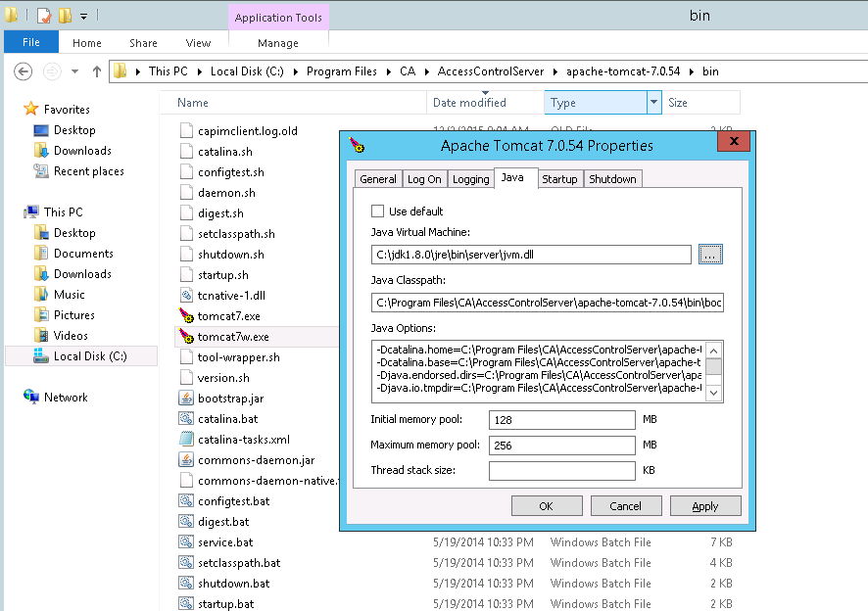Open the Videos folder icon
The width and height of the screenshot is (868, 611).
click(41, 336)
